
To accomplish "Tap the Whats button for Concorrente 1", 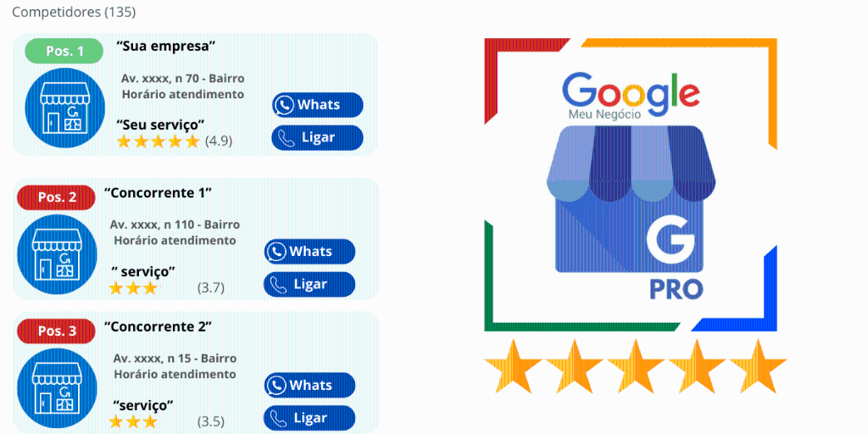I will pos(309,252).
